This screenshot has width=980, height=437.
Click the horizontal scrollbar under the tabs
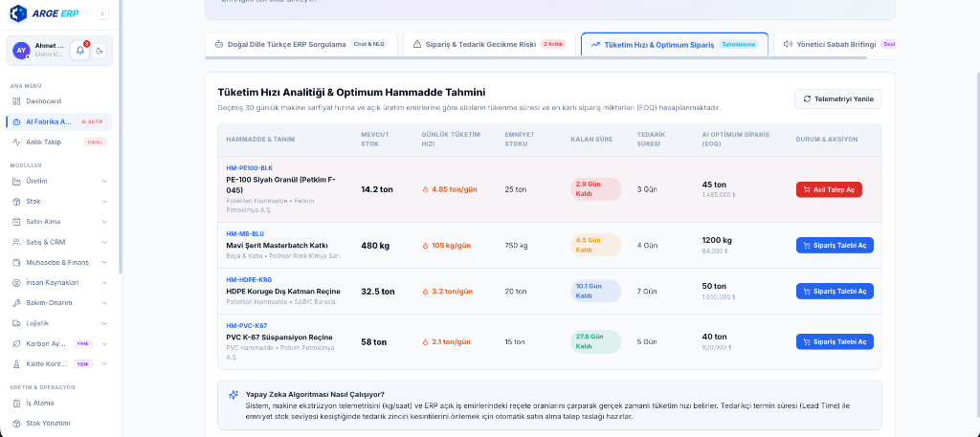[536, 58]
